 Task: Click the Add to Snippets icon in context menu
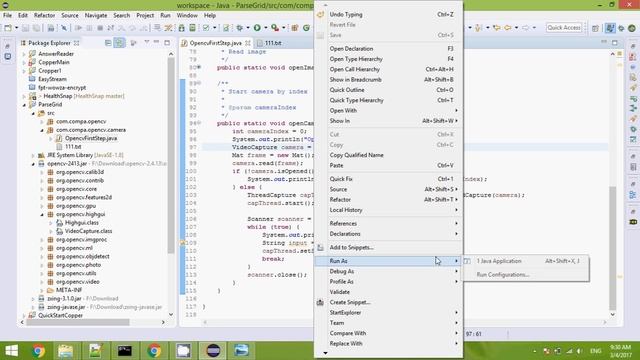click(320, 247)
